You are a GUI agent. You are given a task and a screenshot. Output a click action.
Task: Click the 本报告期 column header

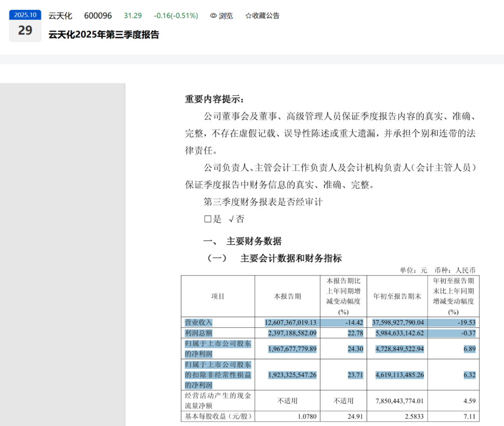287,297
